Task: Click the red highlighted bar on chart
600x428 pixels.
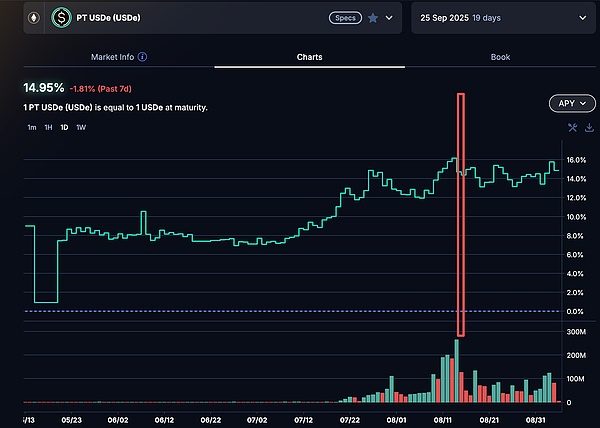Action: click(x=461, y=214)
